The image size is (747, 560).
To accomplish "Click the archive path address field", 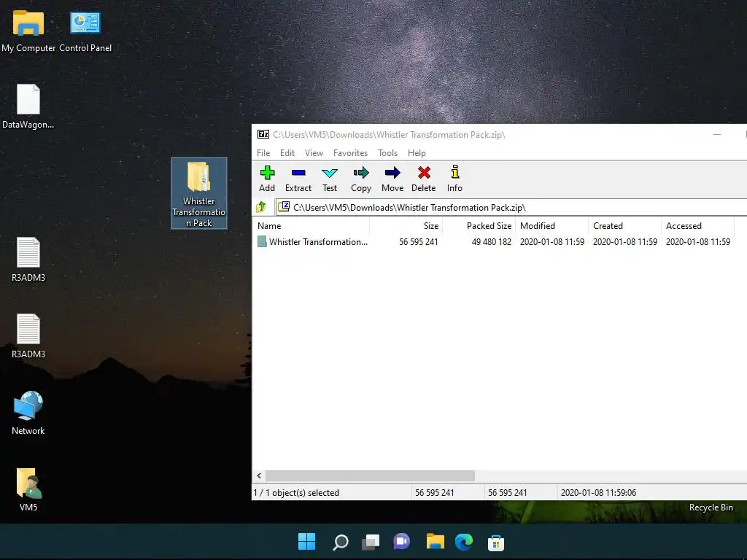I will [511, 207].
